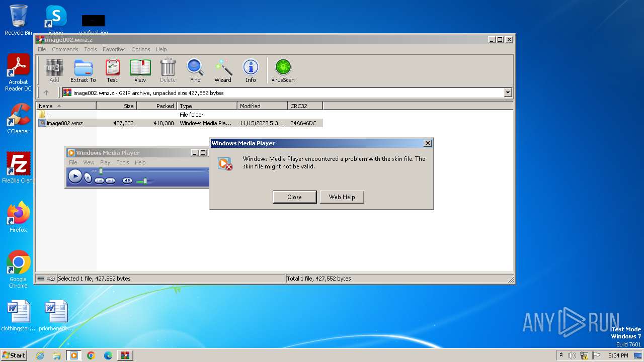Viewport: 644px width, 362px height.
Task: Show hidden tray icons arrow
Action: point(561,355)
